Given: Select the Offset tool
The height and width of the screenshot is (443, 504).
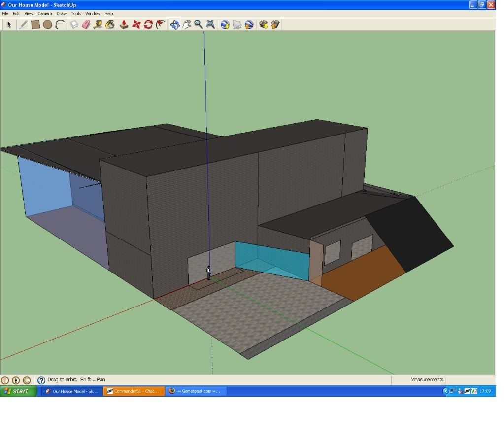Looking at the screenshot, I should [x=160, y=25].
